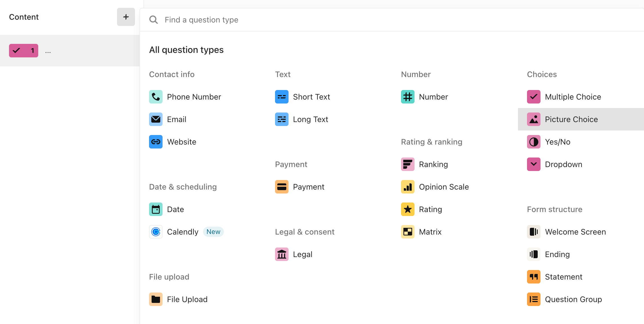Select the Phone Number icon
644x324 pixels.
click(x=156, y=97)
